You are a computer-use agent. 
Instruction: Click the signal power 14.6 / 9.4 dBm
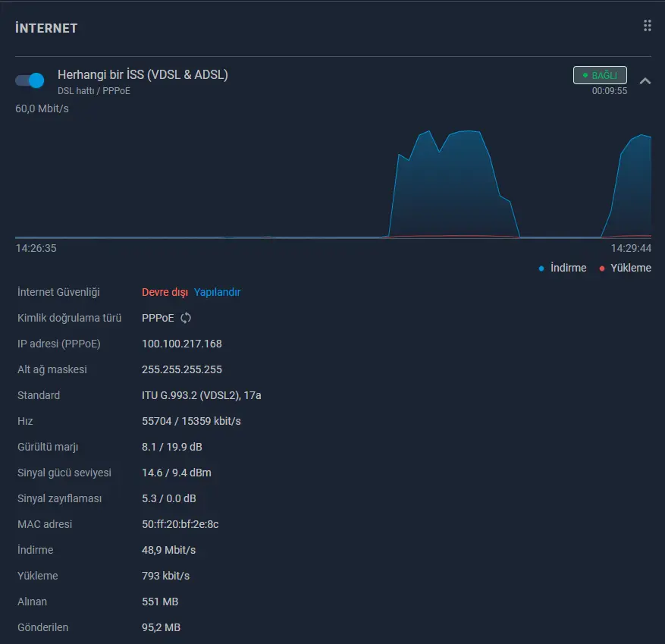click(x=177, y=473)
